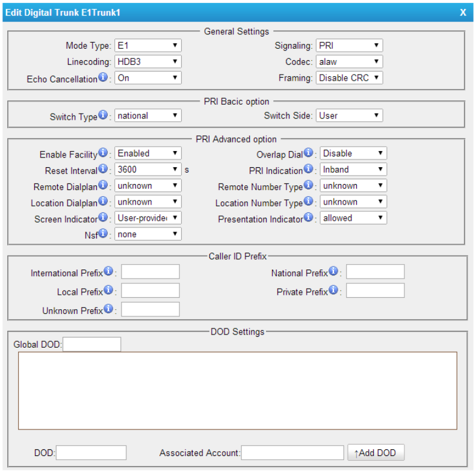Screen dimensions: 476x471
Task: Click the Global DOD input field
Action: 92,344
